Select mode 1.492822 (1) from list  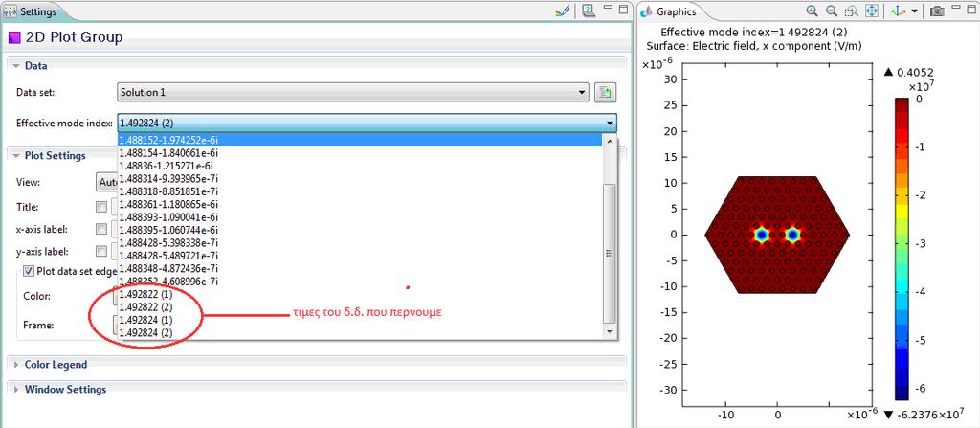360,294
